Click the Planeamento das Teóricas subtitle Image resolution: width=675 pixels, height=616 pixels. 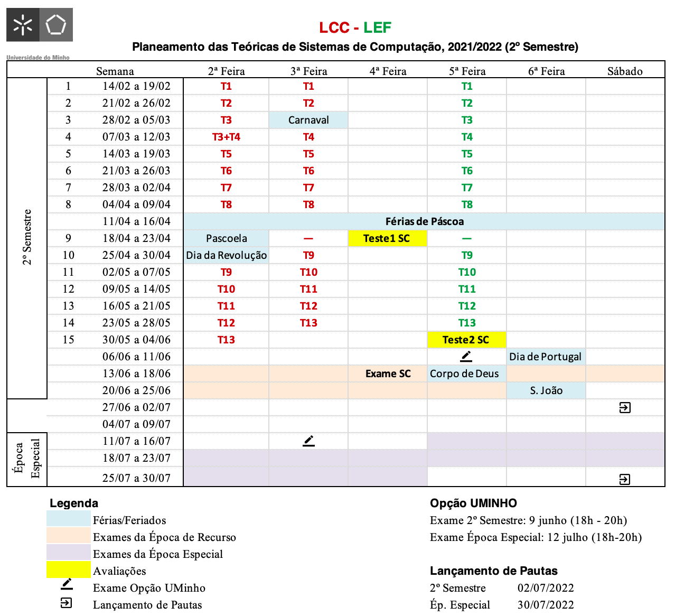355,47
